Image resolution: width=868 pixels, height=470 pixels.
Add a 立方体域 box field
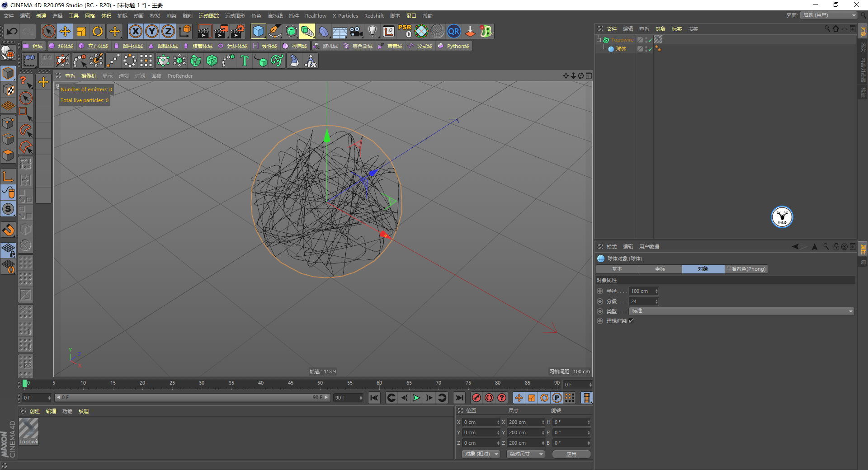pos(94,46)
